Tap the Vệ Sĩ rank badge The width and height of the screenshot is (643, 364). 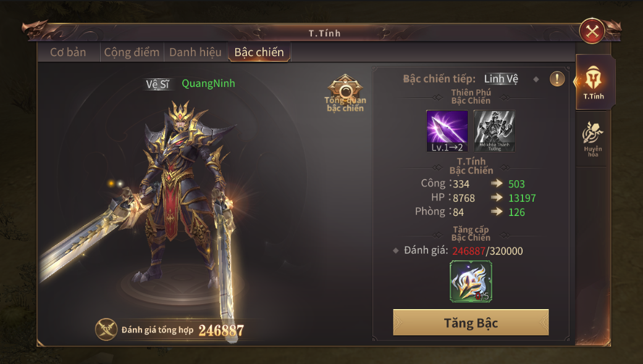pyautogui.click(x=158, y=85)
